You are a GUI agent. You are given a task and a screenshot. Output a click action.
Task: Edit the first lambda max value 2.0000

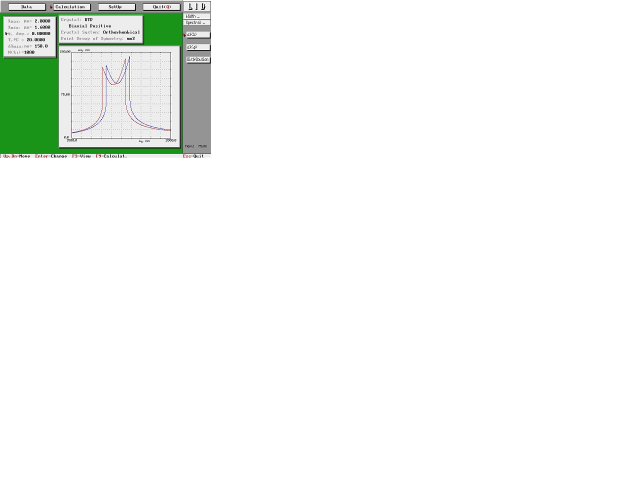pyautogui.click(x=42, y=21)
